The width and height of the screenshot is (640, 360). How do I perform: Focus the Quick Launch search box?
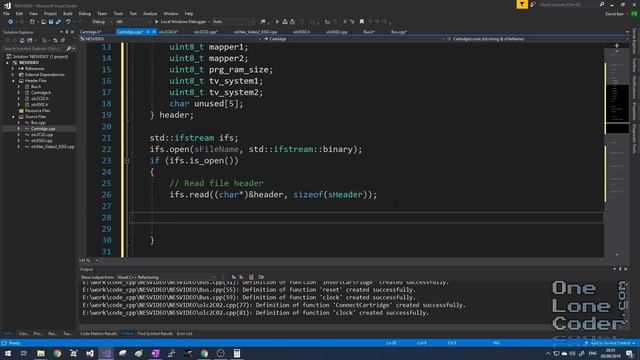click(569, 4)
